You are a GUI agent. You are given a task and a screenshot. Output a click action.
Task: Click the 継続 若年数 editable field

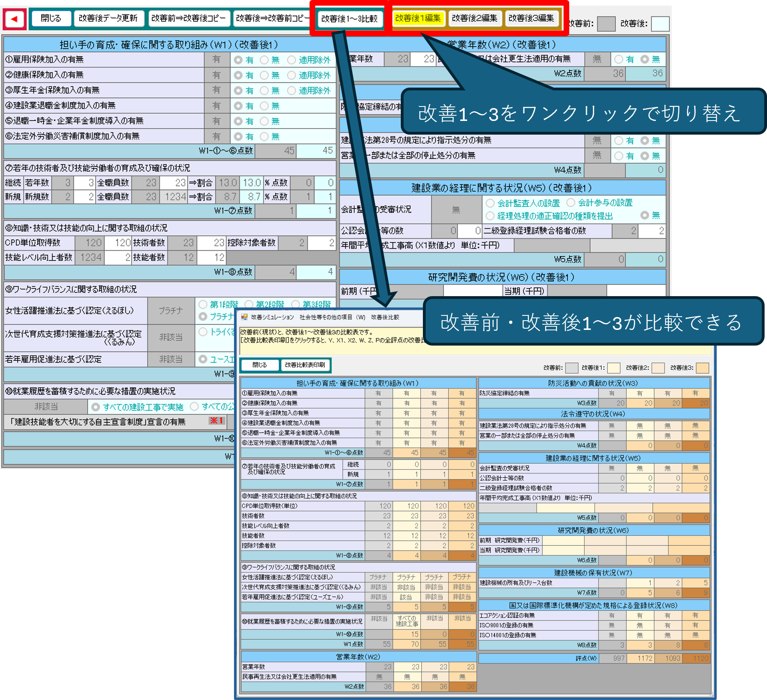(x=84, y=183)
